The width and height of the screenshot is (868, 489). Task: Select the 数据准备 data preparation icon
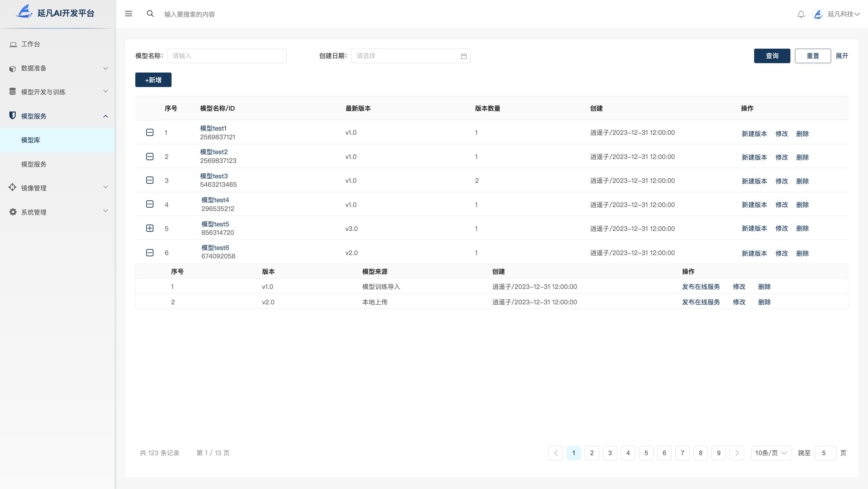tap(12, 68)
